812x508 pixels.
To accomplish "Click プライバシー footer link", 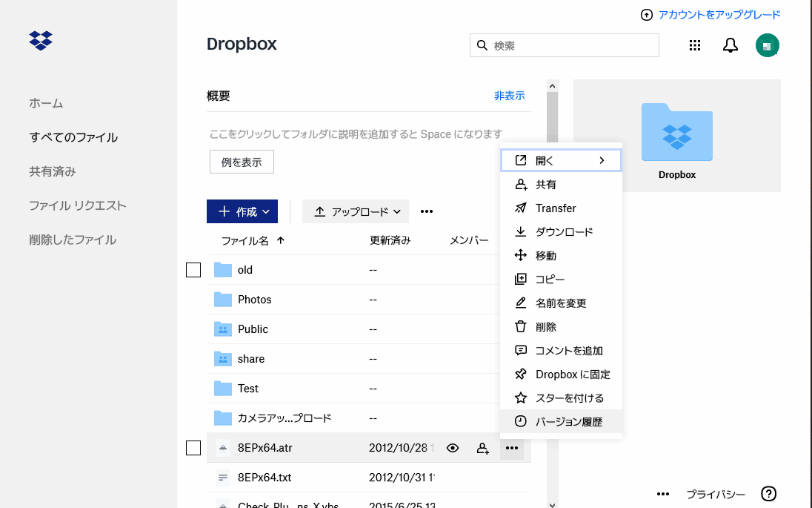I will click(x=716, y=495).
